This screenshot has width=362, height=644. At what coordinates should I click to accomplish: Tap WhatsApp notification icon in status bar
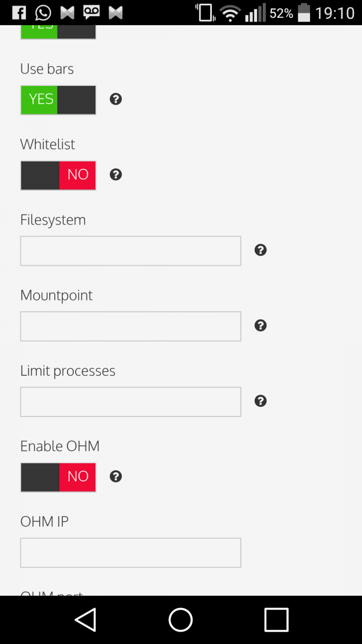43,12
